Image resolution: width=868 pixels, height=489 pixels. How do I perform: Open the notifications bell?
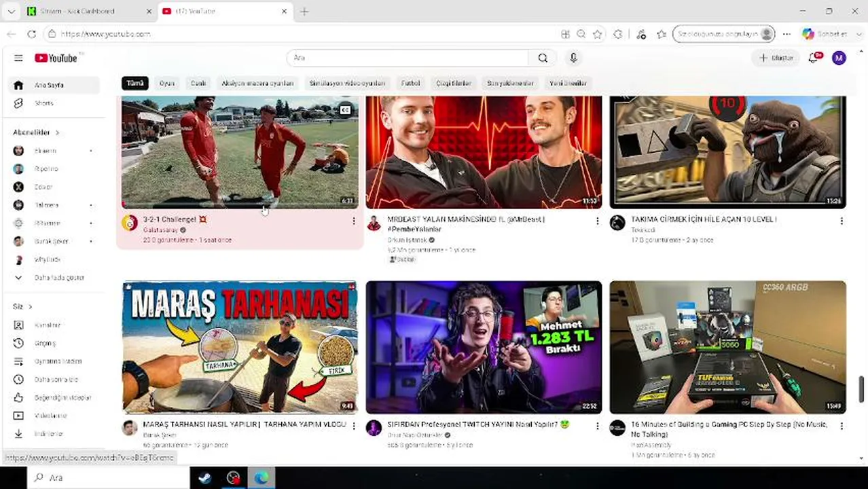814,58
